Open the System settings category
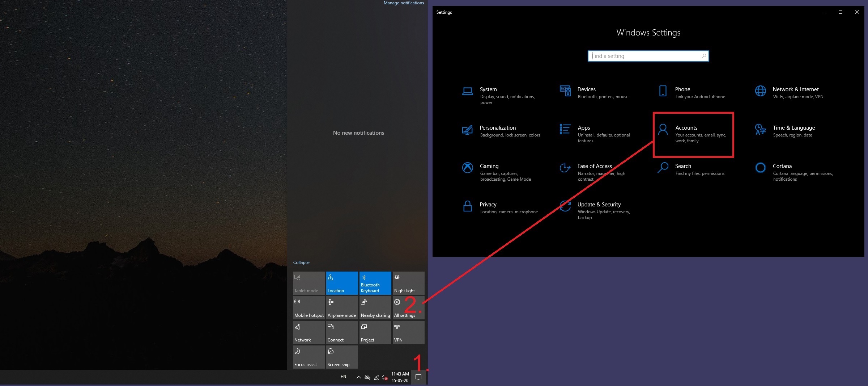This screenshot has width=868, height=386. 503,95
